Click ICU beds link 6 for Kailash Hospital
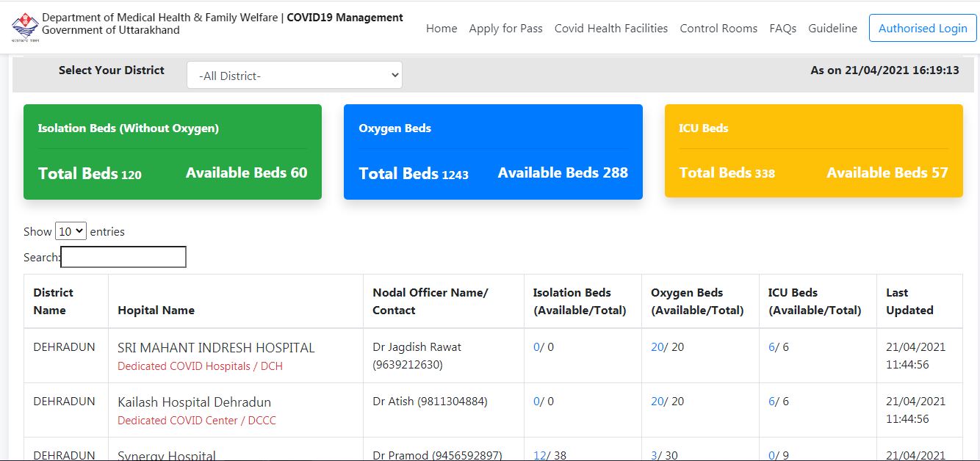980x461 pixels. pos(771,402)
